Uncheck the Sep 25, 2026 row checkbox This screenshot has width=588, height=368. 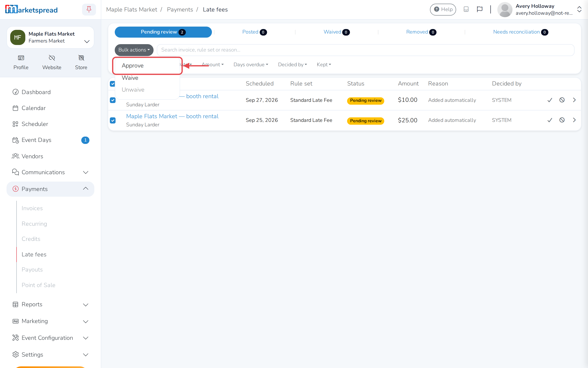(113, 120)
